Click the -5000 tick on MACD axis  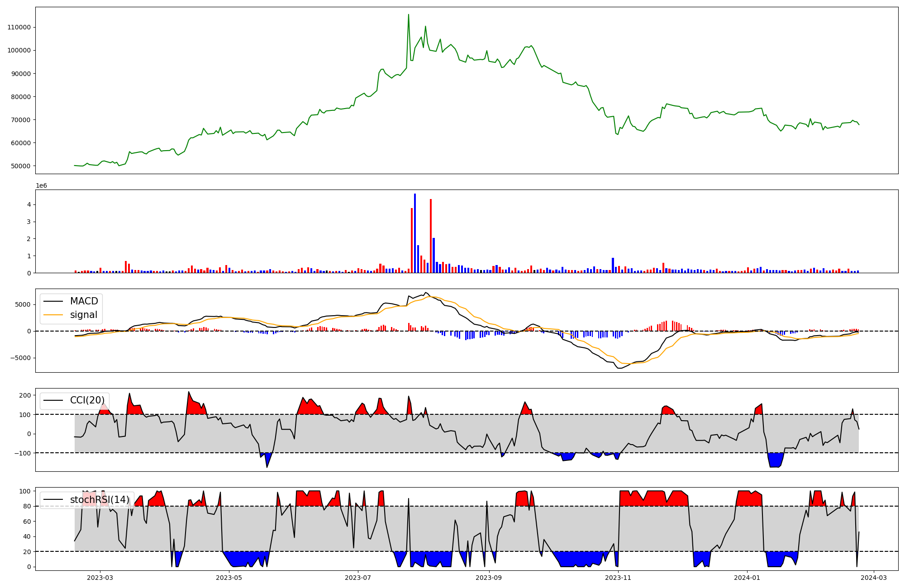(21, 358)
